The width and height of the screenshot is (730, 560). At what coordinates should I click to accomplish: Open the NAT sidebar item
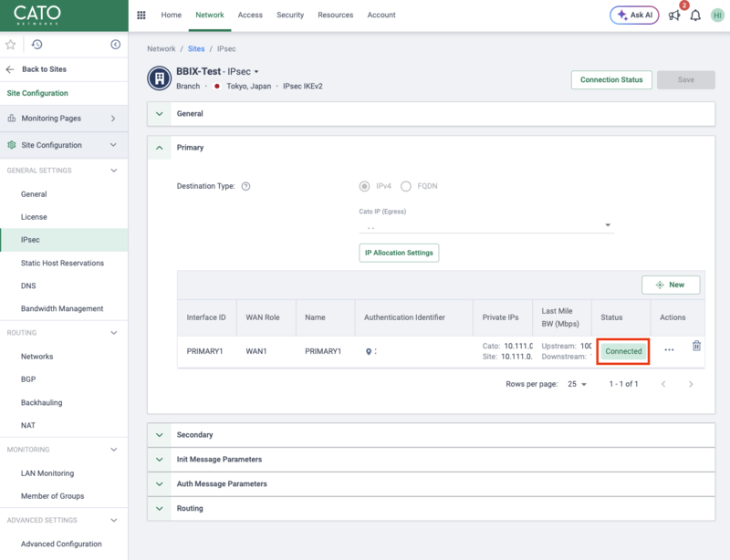(28, 425)
